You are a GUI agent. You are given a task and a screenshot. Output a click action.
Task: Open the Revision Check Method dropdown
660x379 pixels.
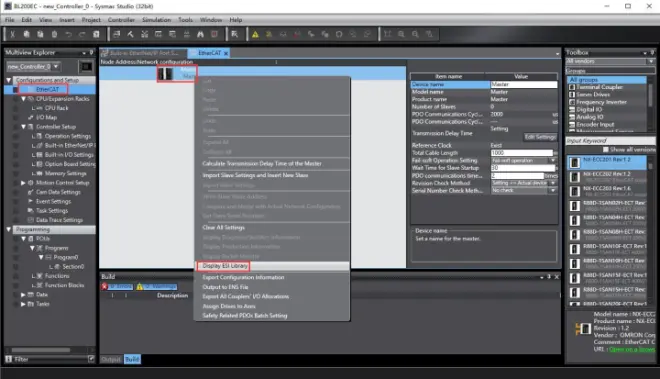553,183
